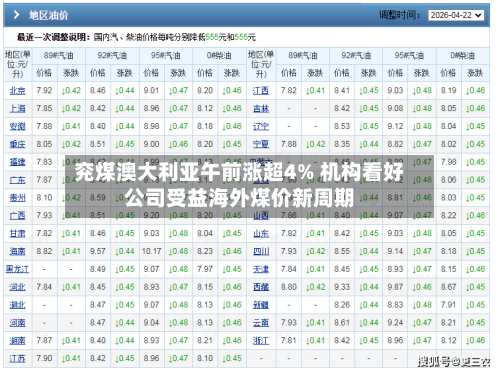Select the 8.82 price in 海南 row
Viewport: 500px width, 373px height.
pos(44,251)
